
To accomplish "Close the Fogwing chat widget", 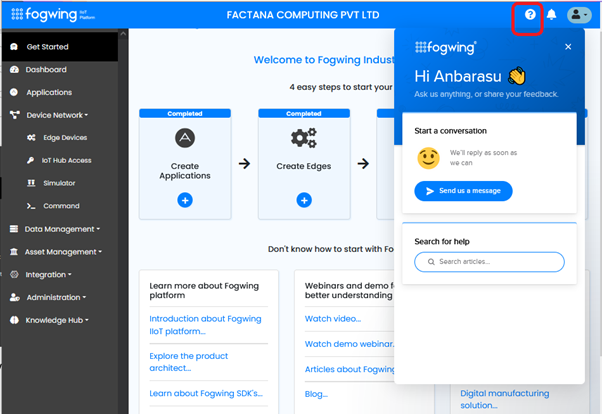I will pyautogui.click(x=568, y=47).
